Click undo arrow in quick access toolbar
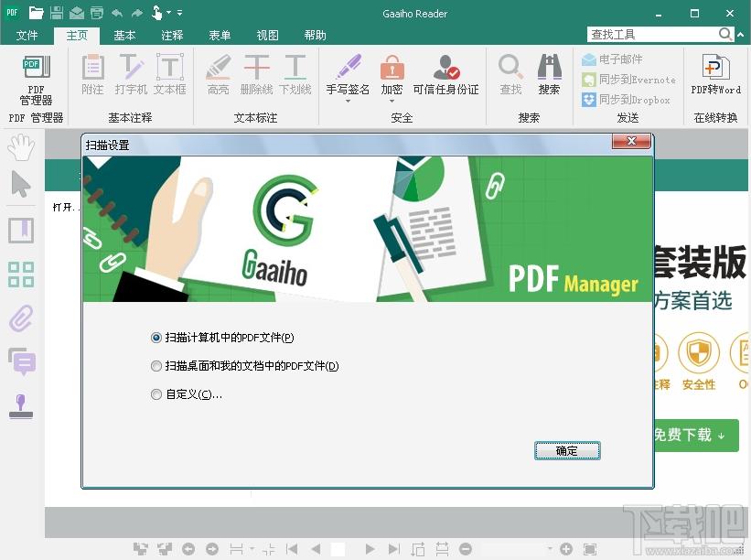Screen dimensions: 751x560 click(x=117, y=13)
